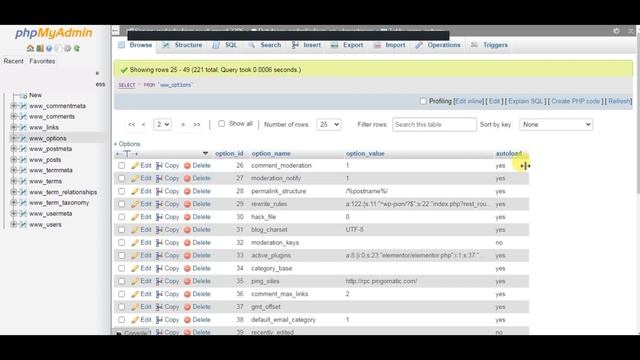Image resolution: width=640 pixels, height=360 pixels.
Task: Tick checkbox for moderation_notify row
Action: 122,178
